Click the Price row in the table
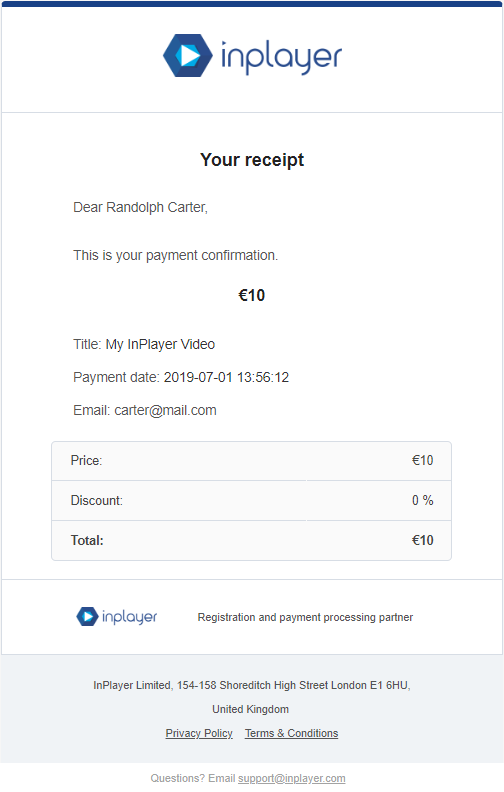Screen dimensions: 504x792 click(251, 461)
